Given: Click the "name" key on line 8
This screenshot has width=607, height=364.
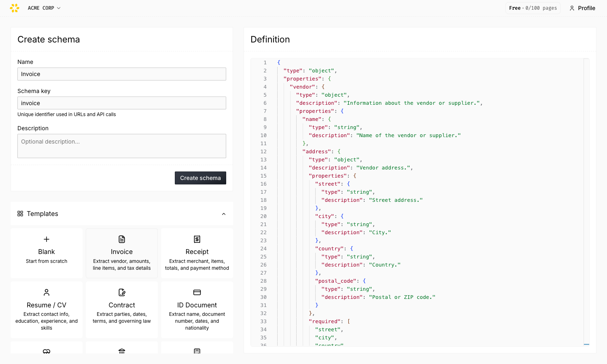Looking at the screenshot, I should [312, 119].
